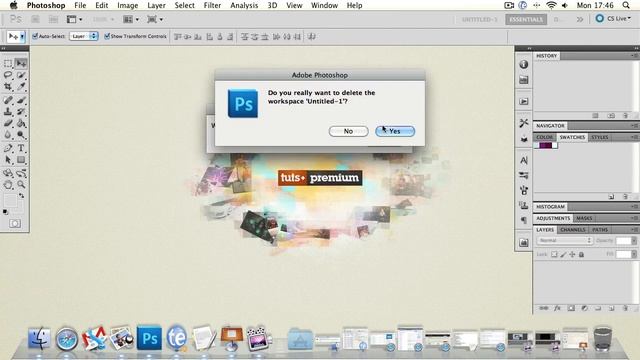The image size is (640, 360).
Task: Select the Blur tool
Action: pyautogui.click(x=8, y=135)
